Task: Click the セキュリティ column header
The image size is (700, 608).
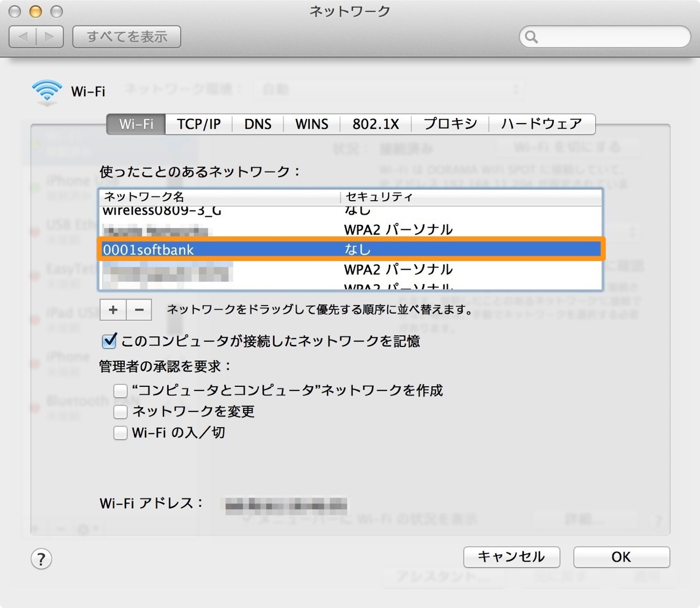Action: [x=472, y=197]
